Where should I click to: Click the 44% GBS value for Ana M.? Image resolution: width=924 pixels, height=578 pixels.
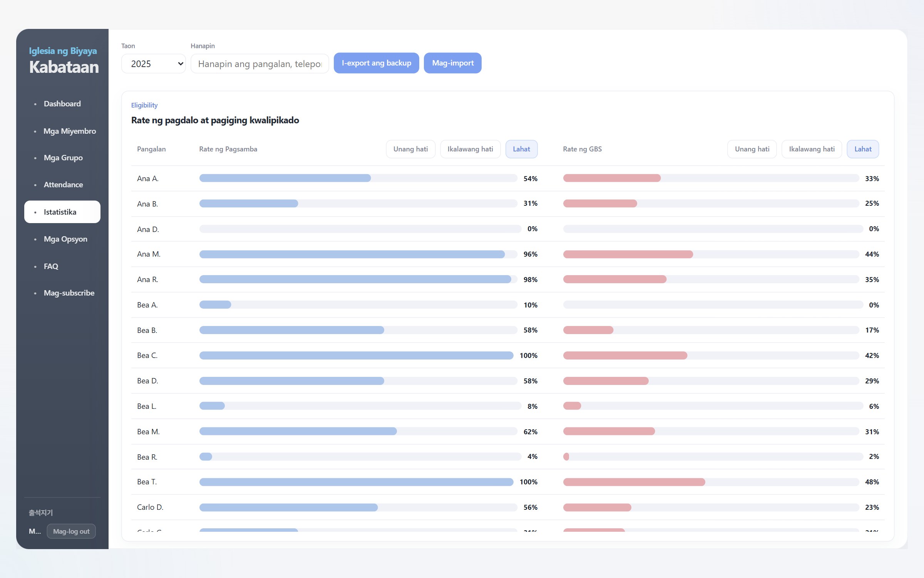point(872,254)
